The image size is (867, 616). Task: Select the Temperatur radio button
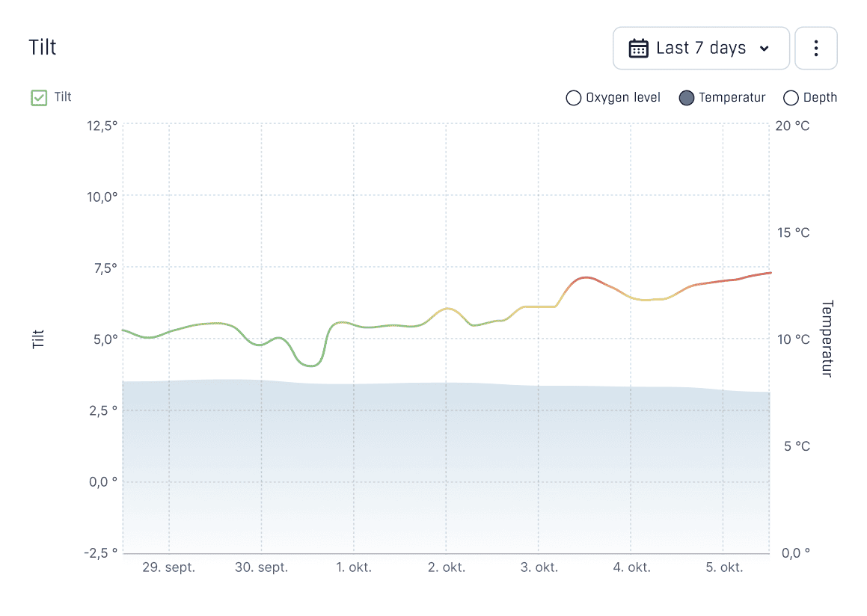(x=687, y=98)
